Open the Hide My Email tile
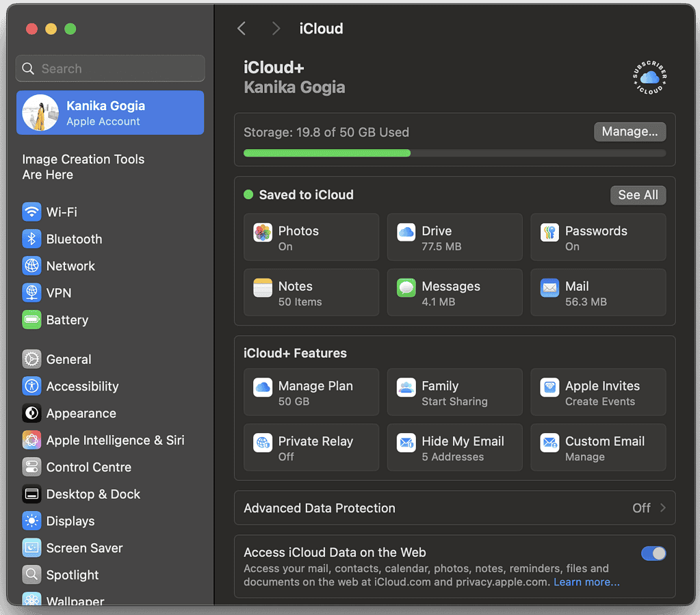700x615 pixels. click(454, 447)
